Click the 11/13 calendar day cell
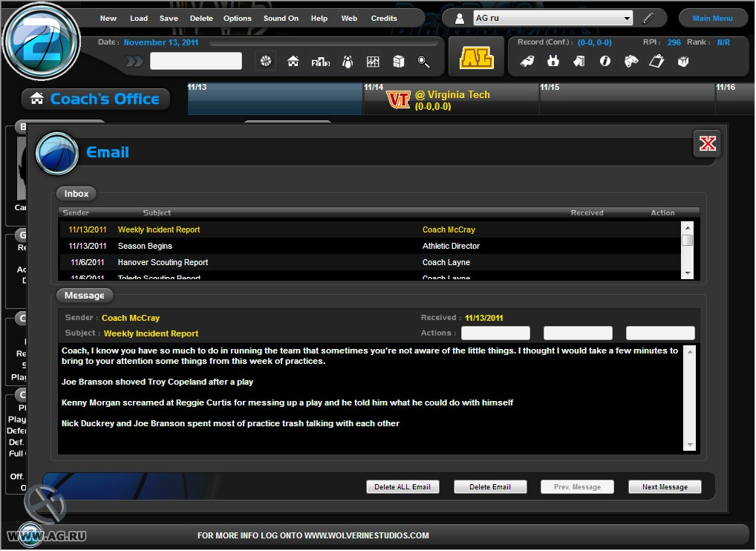 pos(275,99)
